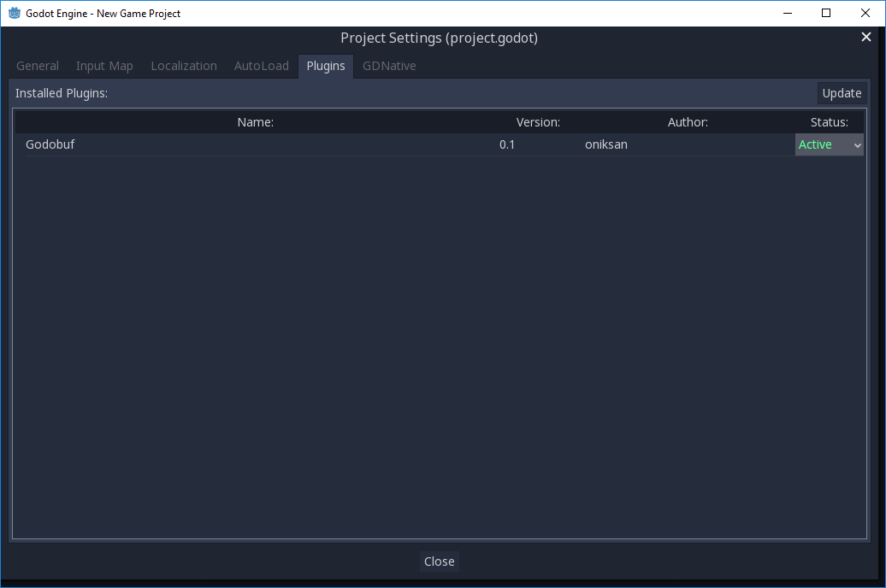
Task: Open the GDNative tab
Action: tap(389, 66)
